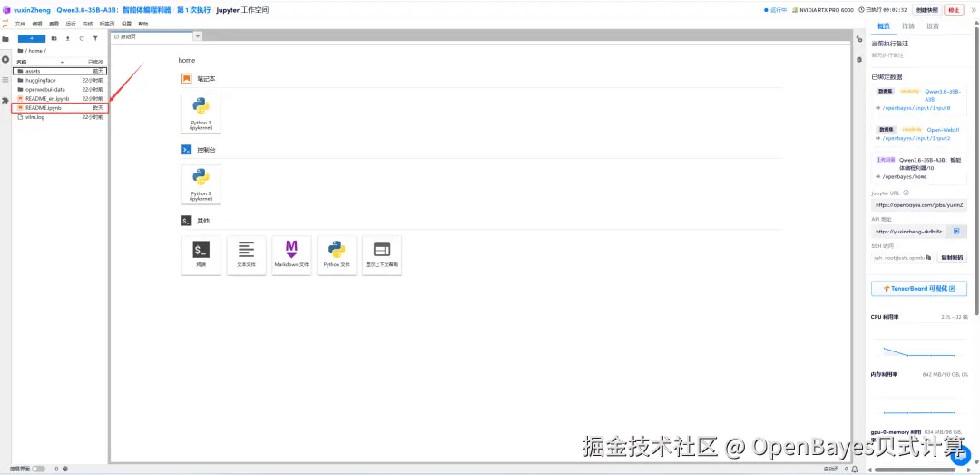Create a new Python file from the launcher
The height and width of the screenshot is (475, 980).
click(337, 255)
